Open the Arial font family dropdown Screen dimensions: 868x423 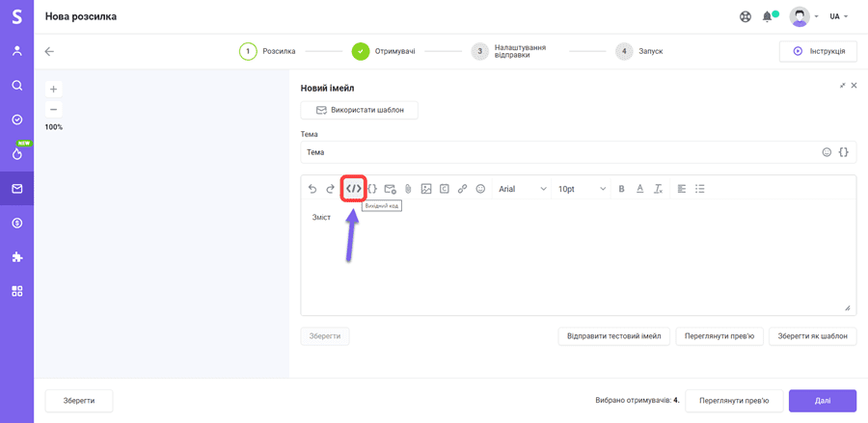522,189
